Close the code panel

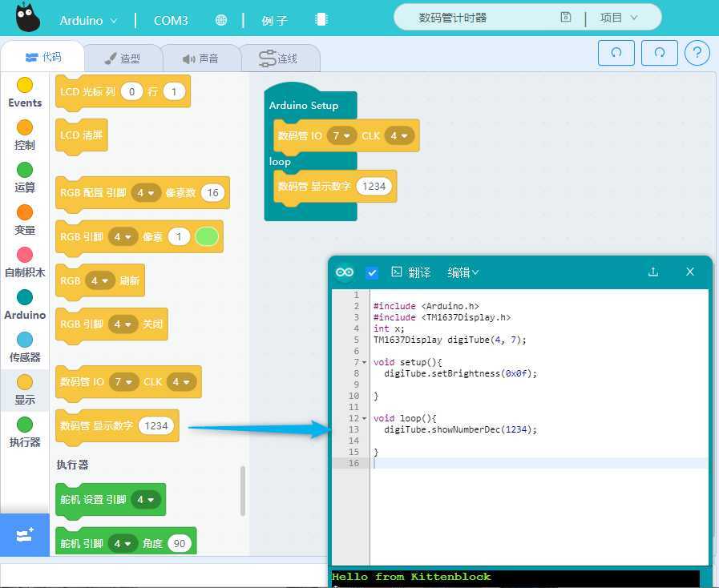tap(689, 272)
